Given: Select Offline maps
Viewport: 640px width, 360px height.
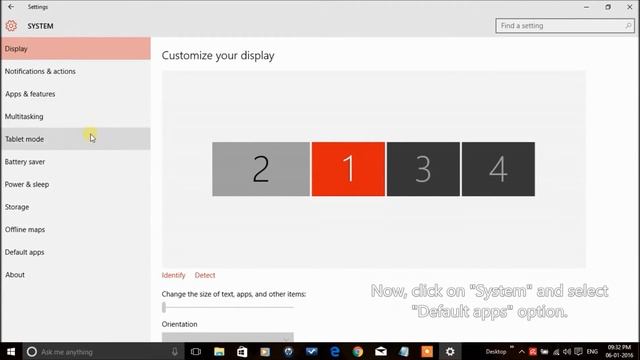Looking at the screenshot, I should [x=76, y=229].
